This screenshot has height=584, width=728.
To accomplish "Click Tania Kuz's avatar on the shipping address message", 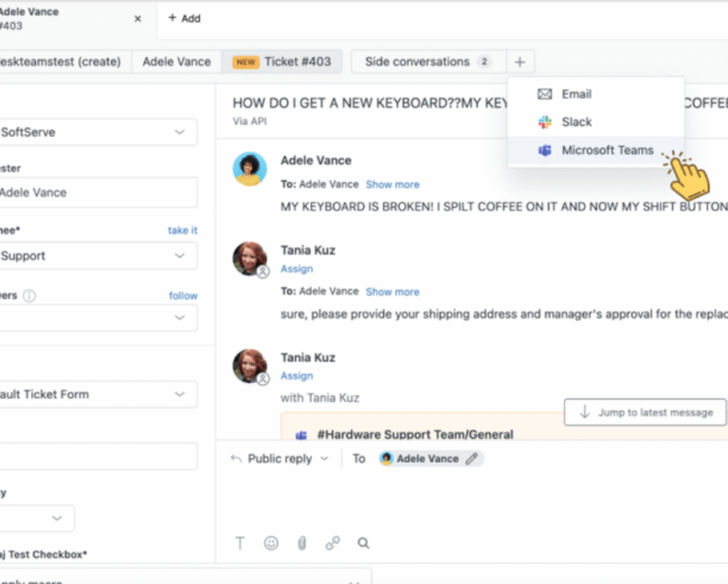I will (x=250, y=258).
